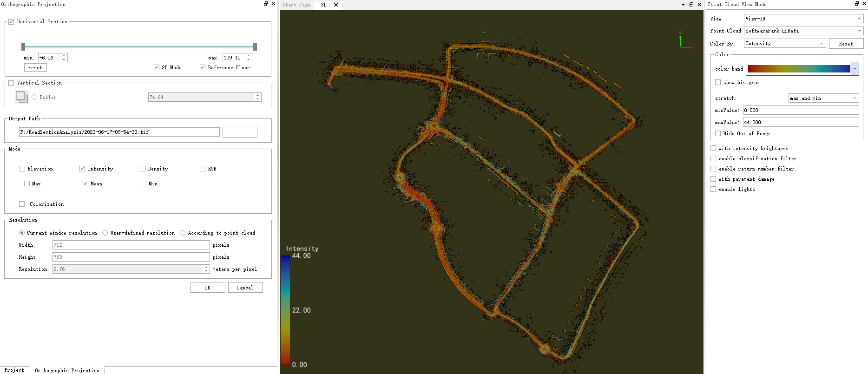Viewport: 868px width, 374px height.
Task: Expand the color band dropdown arrow
Action: tap(855, 69)
